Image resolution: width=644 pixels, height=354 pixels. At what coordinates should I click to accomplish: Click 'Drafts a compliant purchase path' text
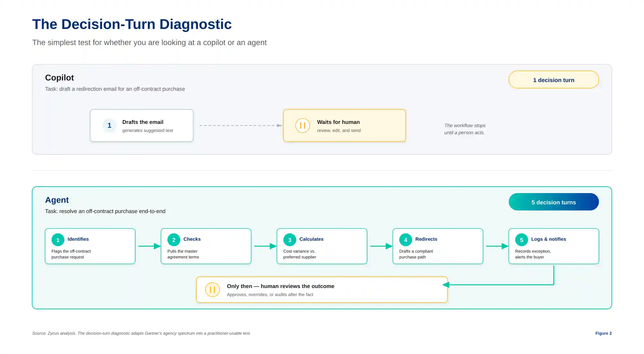(x=416, y=254)
